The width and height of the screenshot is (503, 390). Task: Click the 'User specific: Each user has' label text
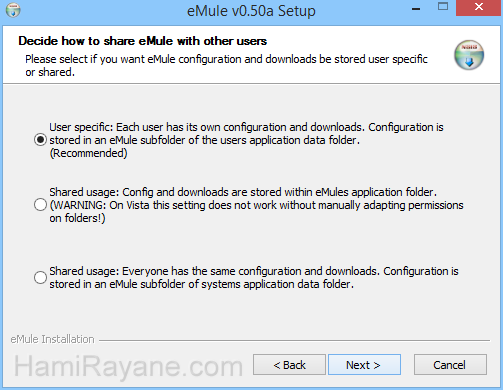(246, 140)
